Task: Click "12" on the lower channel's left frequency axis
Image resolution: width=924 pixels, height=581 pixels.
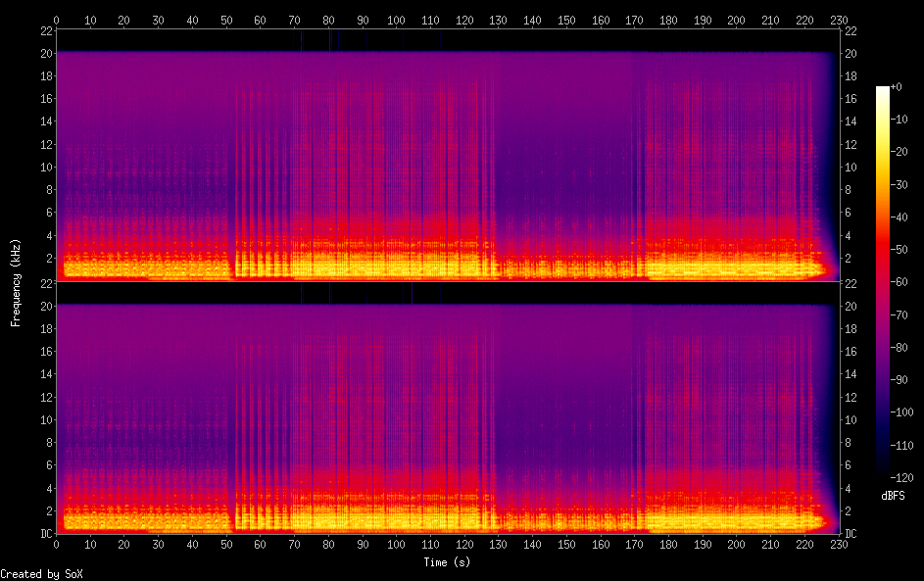Action: pos(46,397)
